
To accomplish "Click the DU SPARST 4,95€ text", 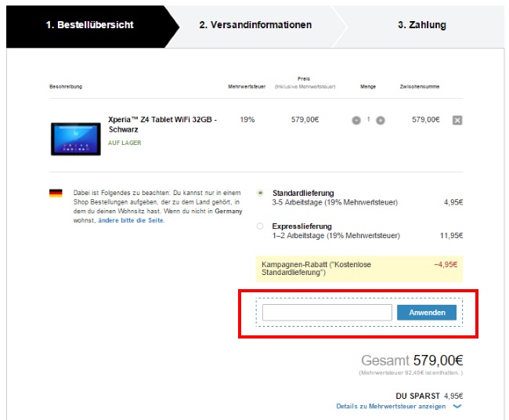I will coord(429,396).
